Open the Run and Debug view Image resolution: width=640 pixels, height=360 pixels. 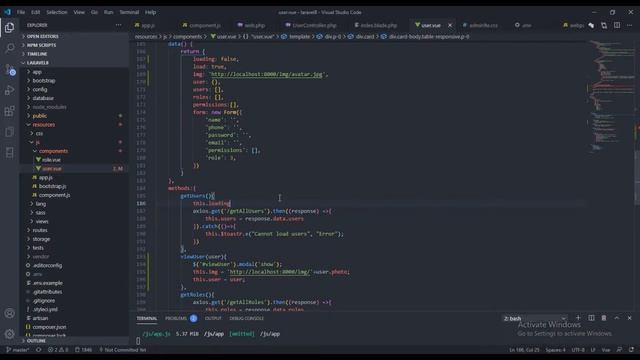point(9,90)
